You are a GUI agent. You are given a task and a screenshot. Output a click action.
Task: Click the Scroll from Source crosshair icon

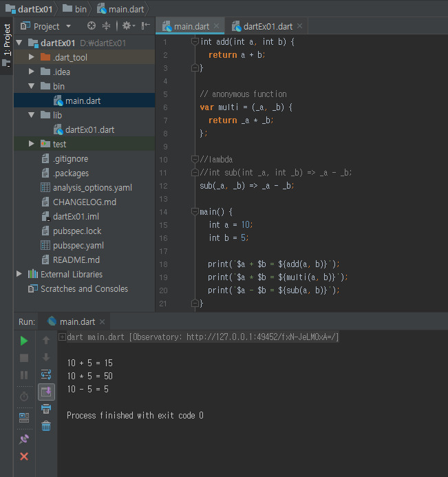(92, 26)
